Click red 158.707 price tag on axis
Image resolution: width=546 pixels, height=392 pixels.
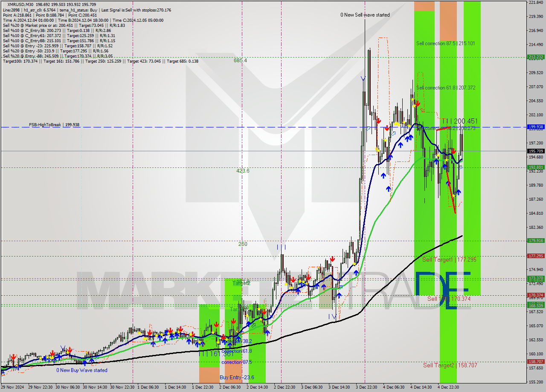(x=536, y=362)
